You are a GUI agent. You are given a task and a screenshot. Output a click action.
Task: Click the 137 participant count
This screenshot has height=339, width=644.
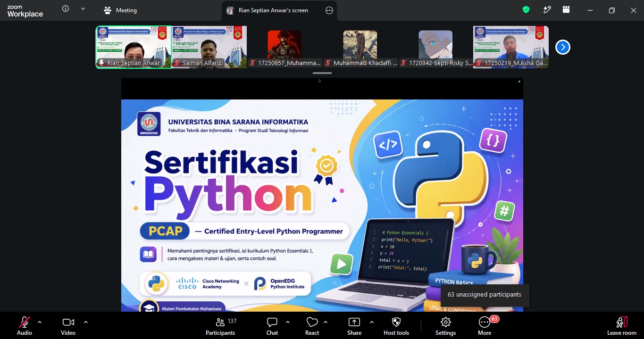[232, 321]
